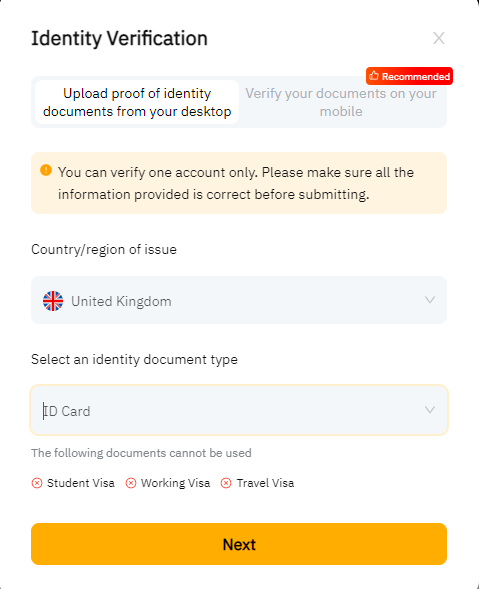The width and height of the screenshot is (479, 589).
Task: Click the red X icon beside Travel Visa
Action: tap(226, 483)
